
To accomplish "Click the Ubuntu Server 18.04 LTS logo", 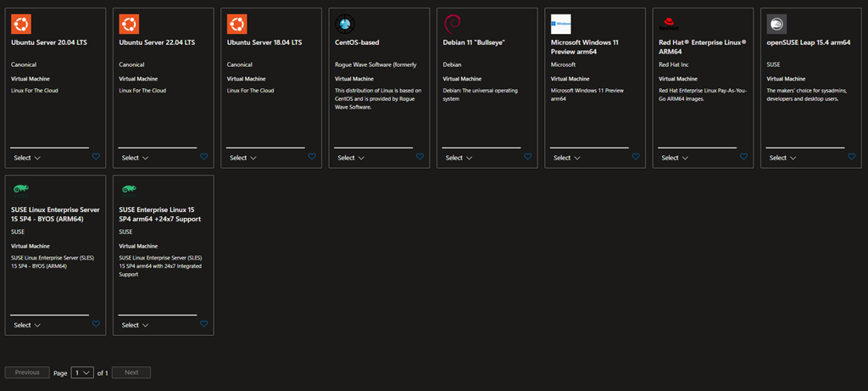I will [x=236, y=24].
